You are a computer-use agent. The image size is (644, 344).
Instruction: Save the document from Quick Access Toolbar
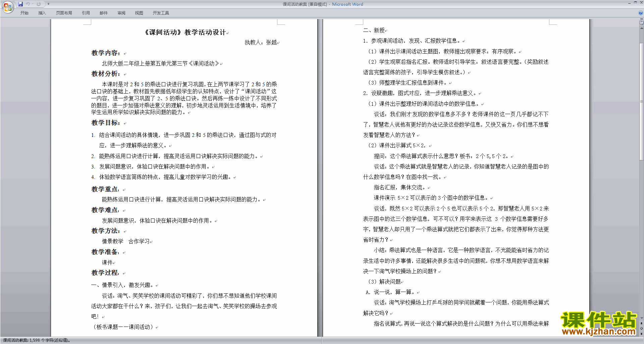click(x=20, y=4)
